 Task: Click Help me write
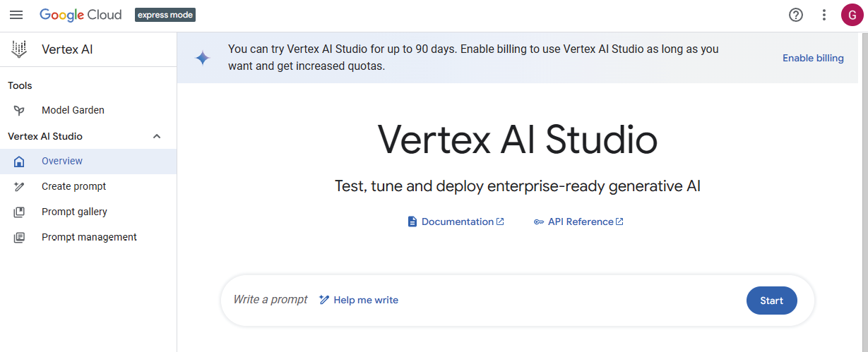(359, 300)
